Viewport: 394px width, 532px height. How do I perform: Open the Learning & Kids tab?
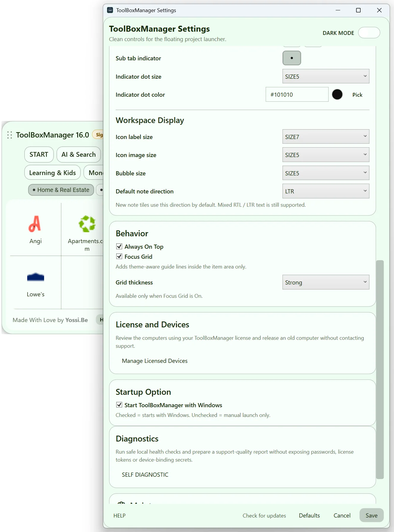tap(52, 173)
